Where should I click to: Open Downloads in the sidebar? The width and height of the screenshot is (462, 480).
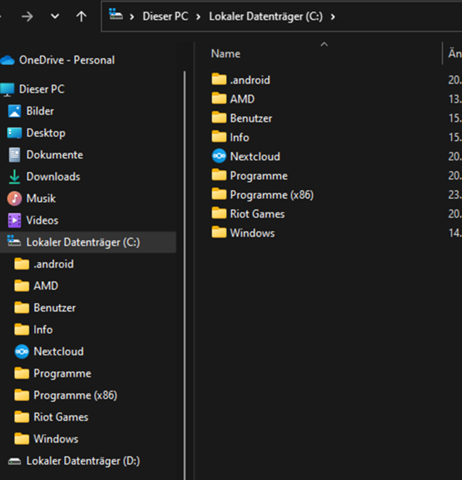[53, 177]
